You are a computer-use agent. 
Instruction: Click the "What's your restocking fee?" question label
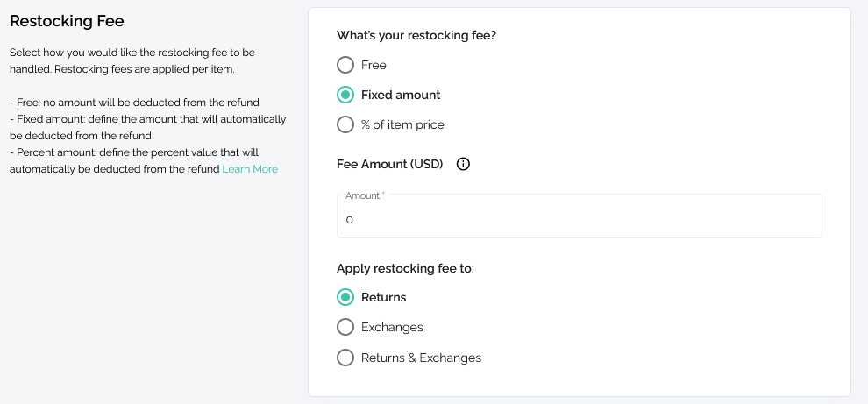pos(416,35)
